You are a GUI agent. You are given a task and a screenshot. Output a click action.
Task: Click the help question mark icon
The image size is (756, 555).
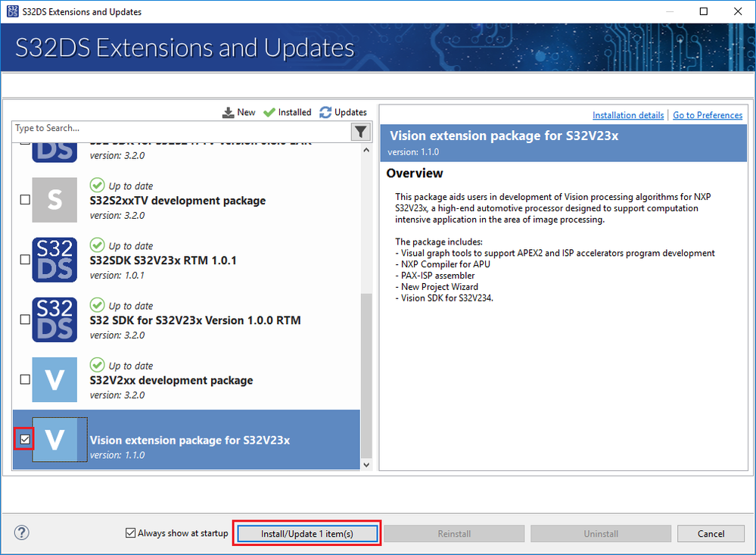pos(22,532)
